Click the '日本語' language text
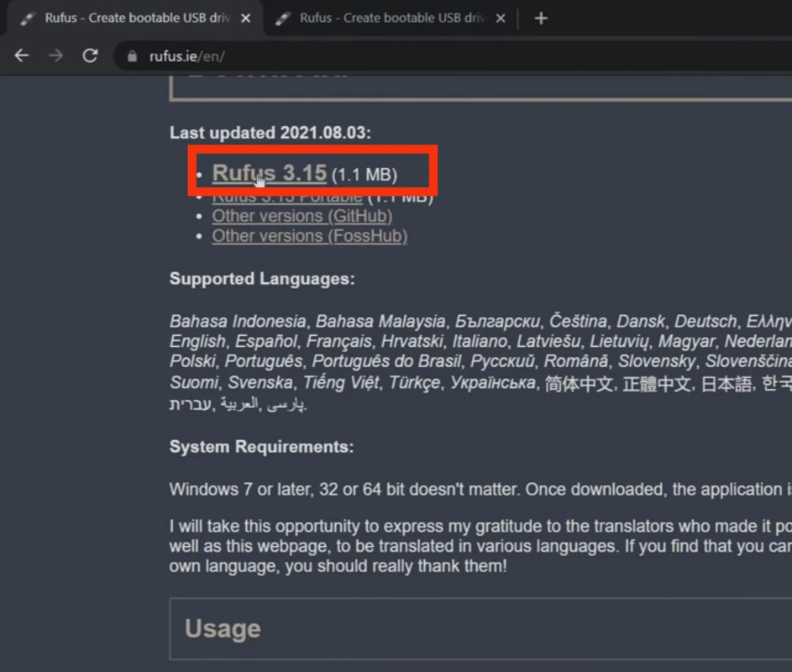 coord(726,384)
